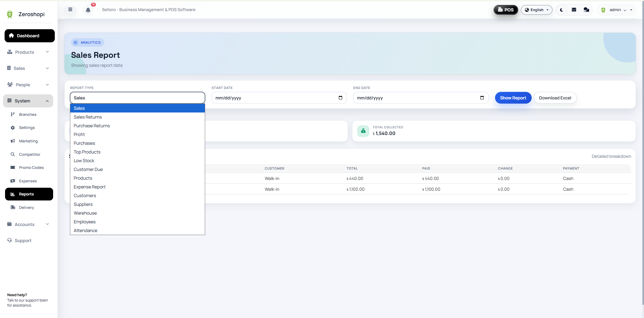Open the POS button
The height and width of the screenshot is (318, 644).
[x=506, y=10]
